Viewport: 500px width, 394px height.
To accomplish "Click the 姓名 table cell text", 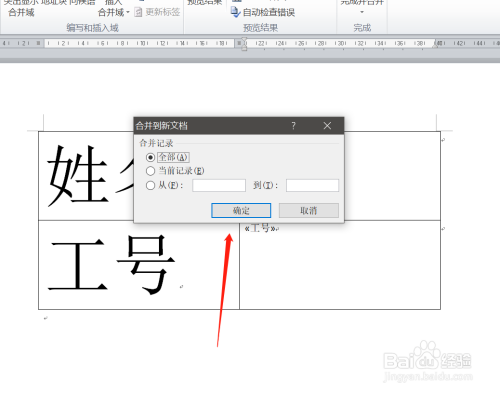I will 90,175.
